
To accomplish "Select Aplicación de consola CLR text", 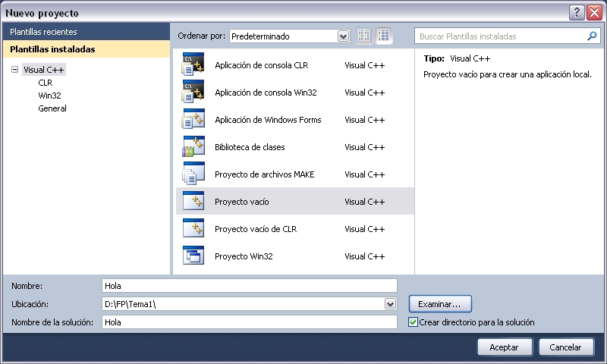I will (x=262, y=65).
